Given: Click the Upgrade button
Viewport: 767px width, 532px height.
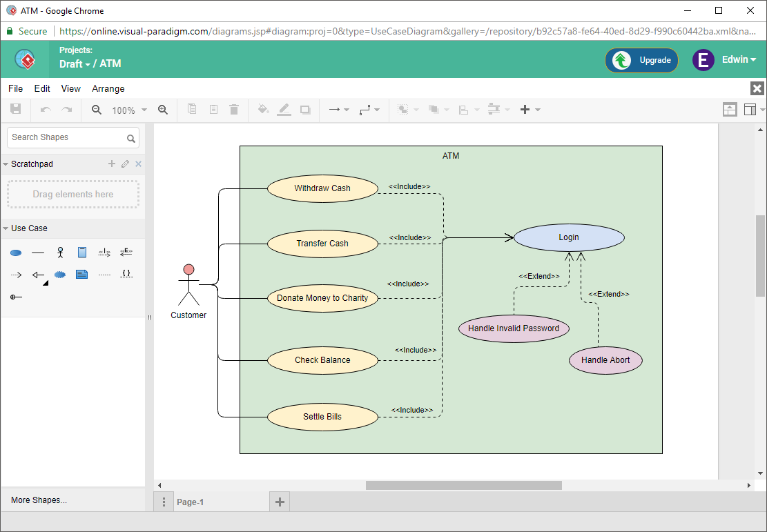Looking at the screenshot, I should click(x=641, y=60).
